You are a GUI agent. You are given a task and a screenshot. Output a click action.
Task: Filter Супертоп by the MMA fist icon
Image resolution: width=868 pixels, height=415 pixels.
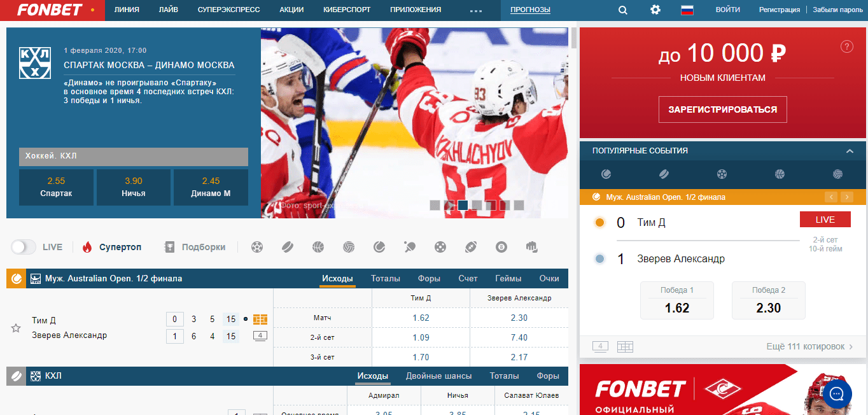[532, 247]
